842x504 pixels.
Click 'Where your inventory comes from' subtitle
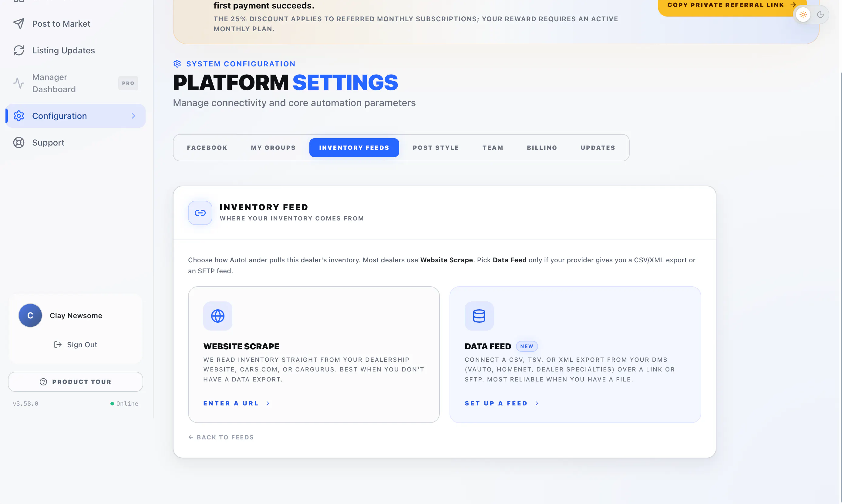click(292, 218)
